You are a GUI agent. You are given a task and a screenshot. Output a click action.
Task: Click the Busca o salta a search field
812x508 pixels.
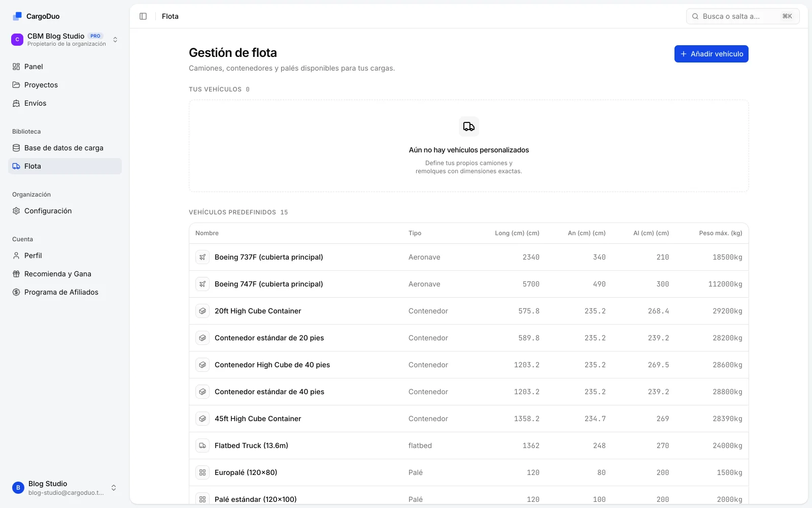(x=742, y=16)
